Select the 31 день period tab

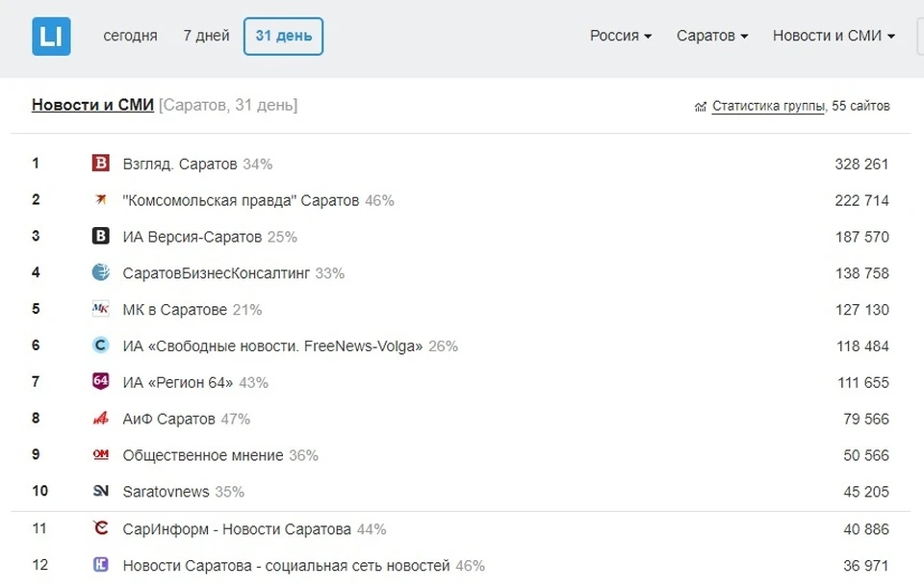tap(283, 36)
